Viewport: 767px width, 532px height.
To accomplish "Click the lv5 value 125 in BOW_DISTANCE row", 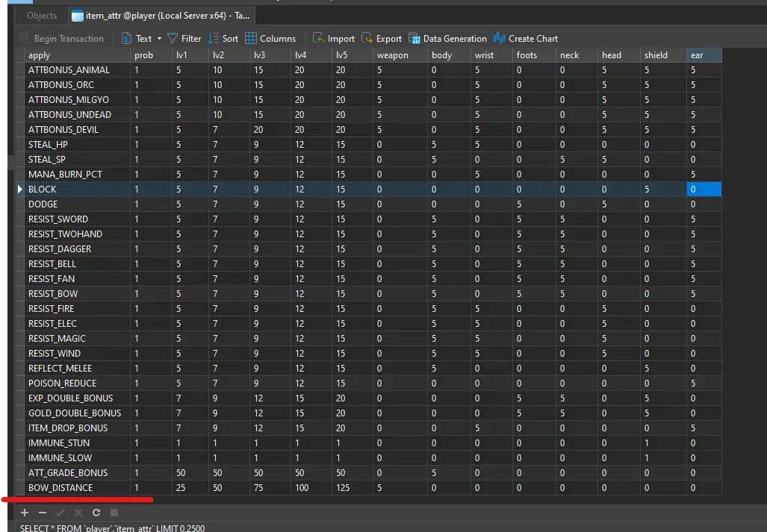I will [353, 487].
